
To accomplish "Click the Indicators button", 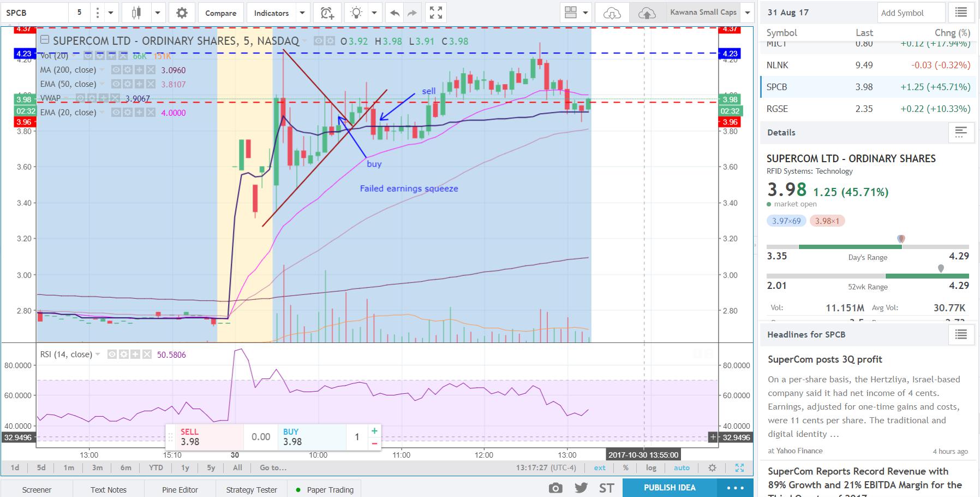I will coord(271,13).
